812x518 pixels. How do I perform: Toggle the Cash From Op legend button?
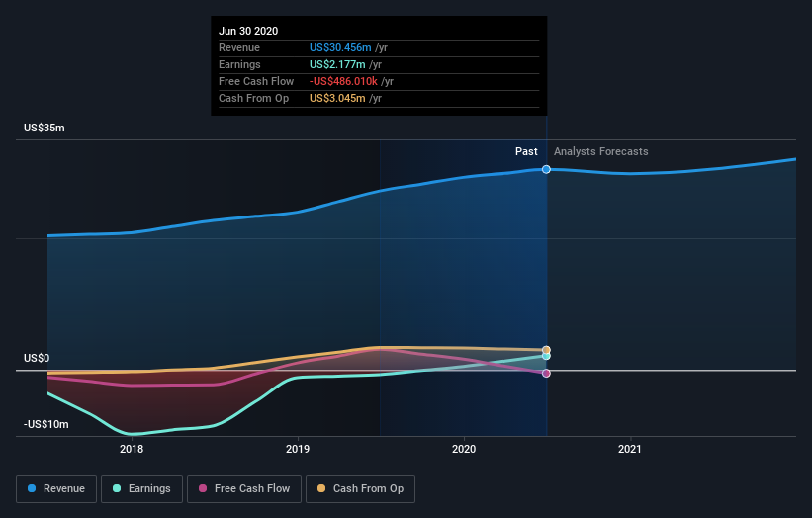tap(360, 489)
